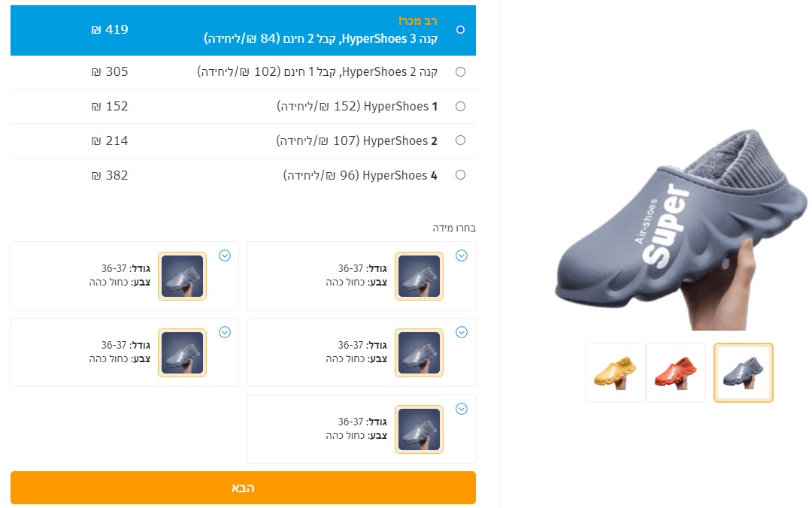Click the large grey Super shoe image
Screen dimensions: 812x508
click(680, 228)
